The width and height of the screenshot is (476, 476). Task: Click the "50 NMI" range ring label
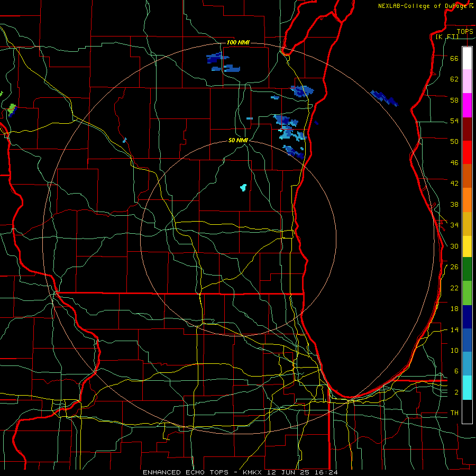point(239,140)
